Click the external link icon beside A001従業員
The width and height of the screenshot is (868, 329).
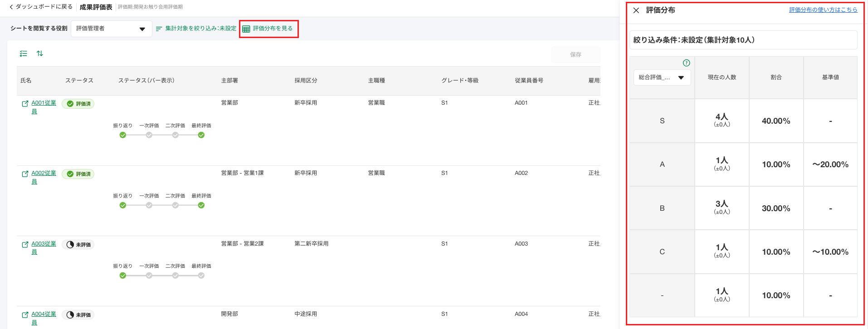coord(25,104)
